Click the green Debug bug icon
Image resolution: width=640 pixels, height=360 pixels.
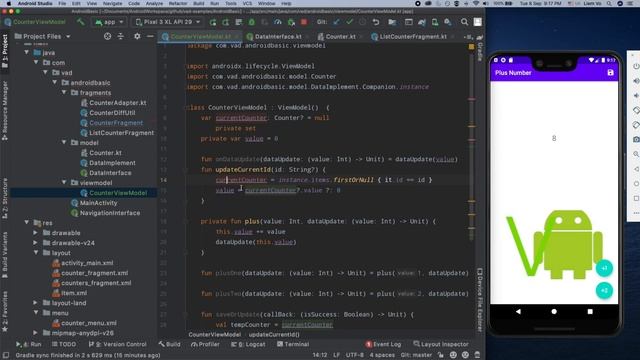pyautogui.click(x=251, y=22)
